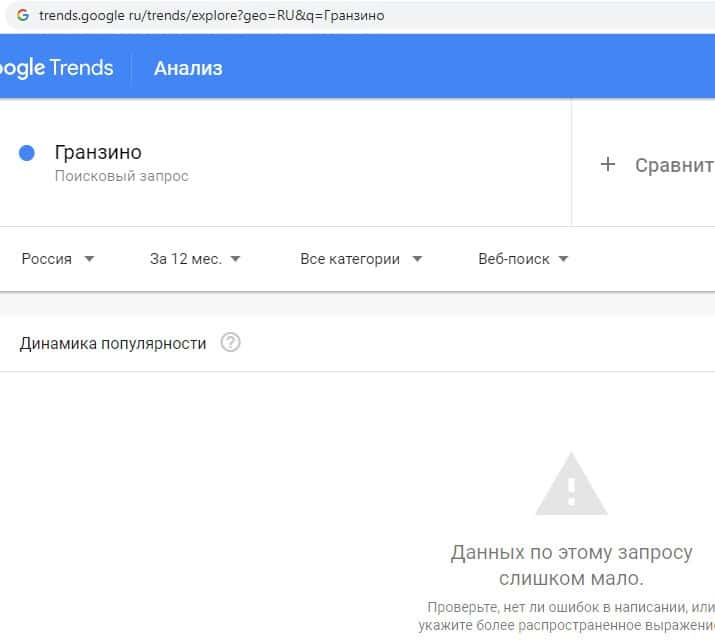Image resolution: width=715 pixels, height=643 pixels.
Task: Click the Поисковый запрос subtitle
Action: 121,176
